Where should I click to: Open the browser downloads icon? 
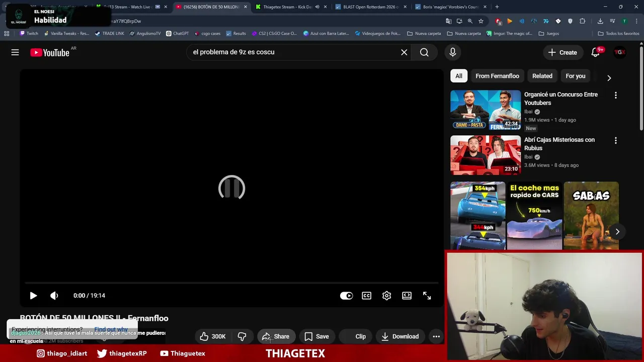pyautogui.click(x=600, y=21)
